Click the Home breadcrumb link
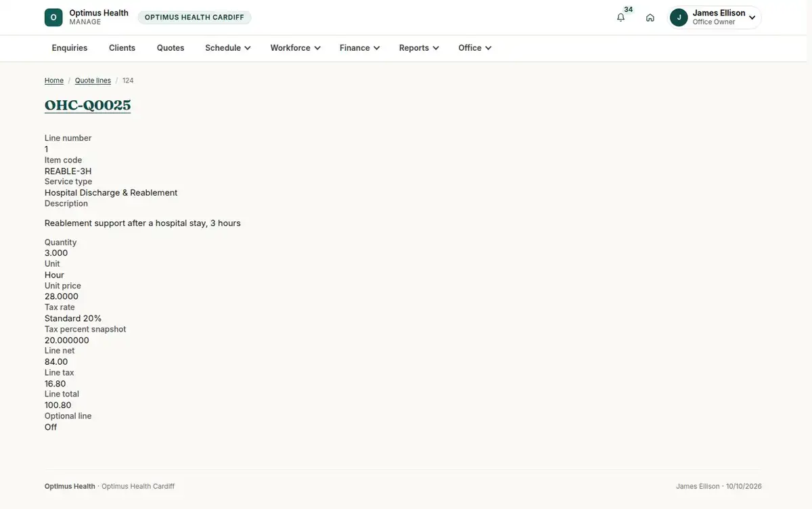Image resolution: width=812 pixels, height=509 pixels. [54, 81]
